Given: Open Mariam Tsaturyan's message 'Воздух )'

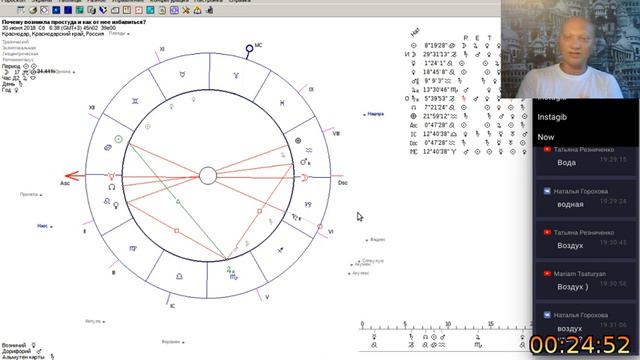Looking at the screenshot, I should point(586,280).
